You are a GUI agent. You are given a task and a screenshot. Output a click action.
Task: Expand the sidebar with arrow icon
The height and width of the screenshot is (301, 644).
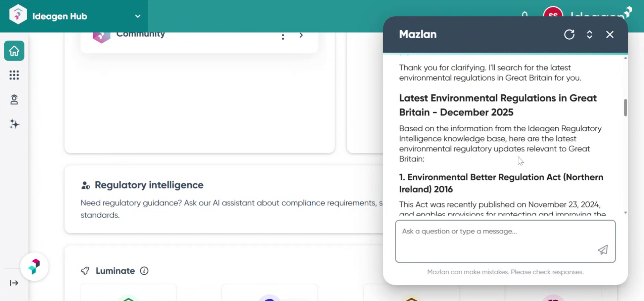coord(14,283)
